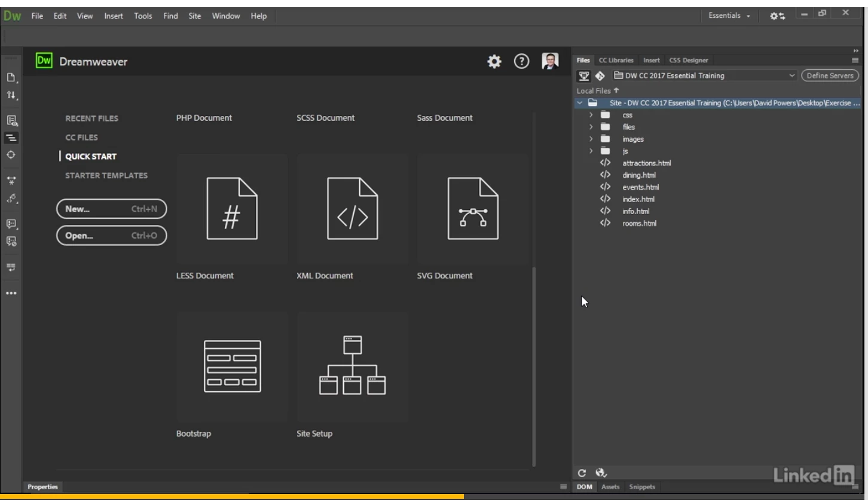Viewport: 868px width, 500px height.
Task: Click the Expand All code icon
Action: (11, 180)
